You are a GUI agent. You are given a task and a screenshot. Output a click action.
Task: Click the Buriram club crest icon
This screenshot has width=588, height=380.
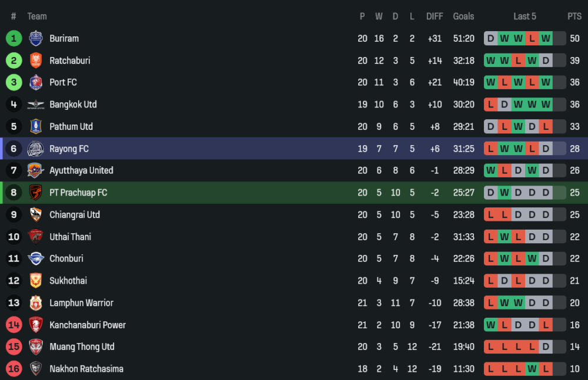pos(36,38)
